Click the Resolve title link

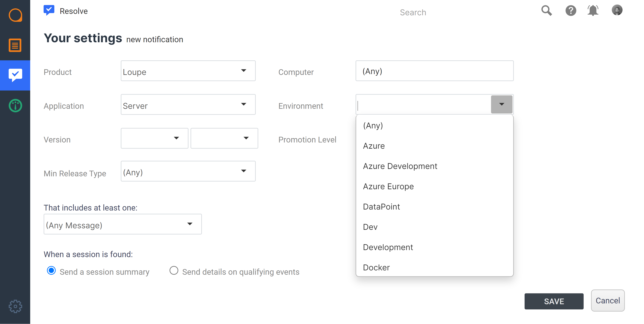[x=74, y=11]
